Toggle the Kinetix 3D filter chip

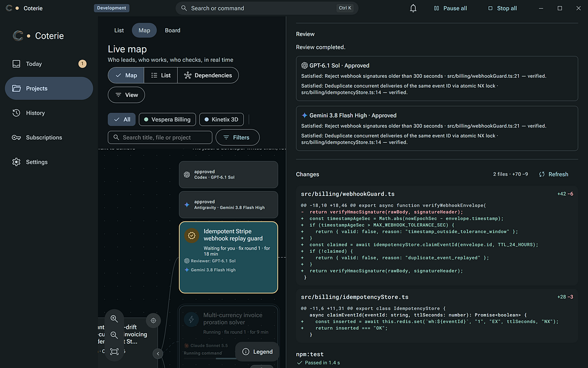tap(221, 120)
